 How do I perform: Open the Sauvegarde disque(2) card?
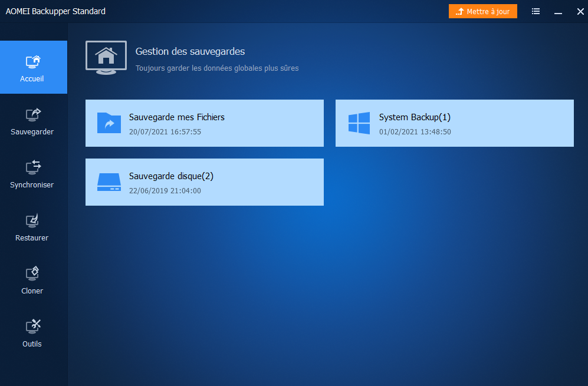205,182
